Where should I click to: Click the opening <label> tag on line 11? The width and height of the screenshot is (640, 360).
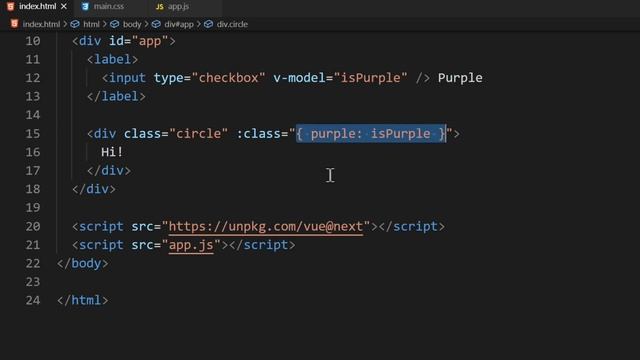pos(113,60)
